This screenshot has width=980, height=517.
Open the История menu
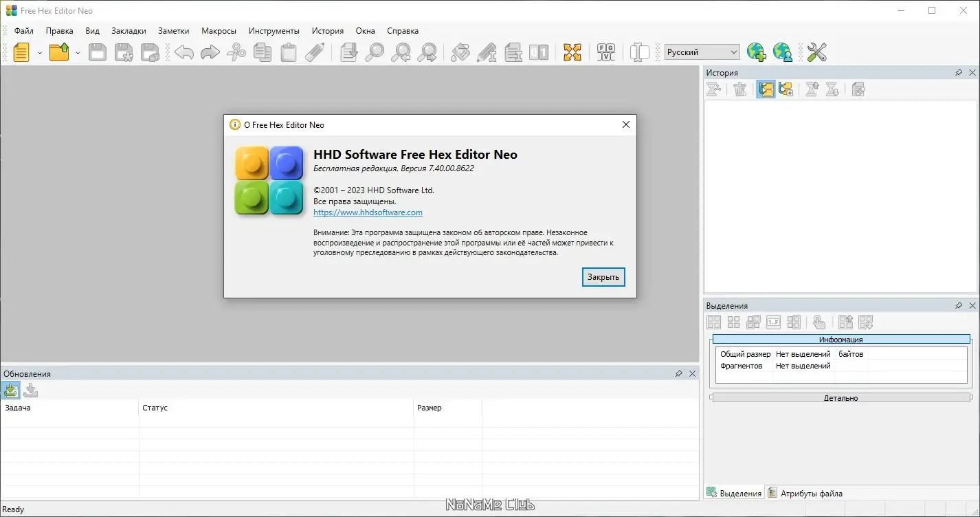tap(327, 31)
